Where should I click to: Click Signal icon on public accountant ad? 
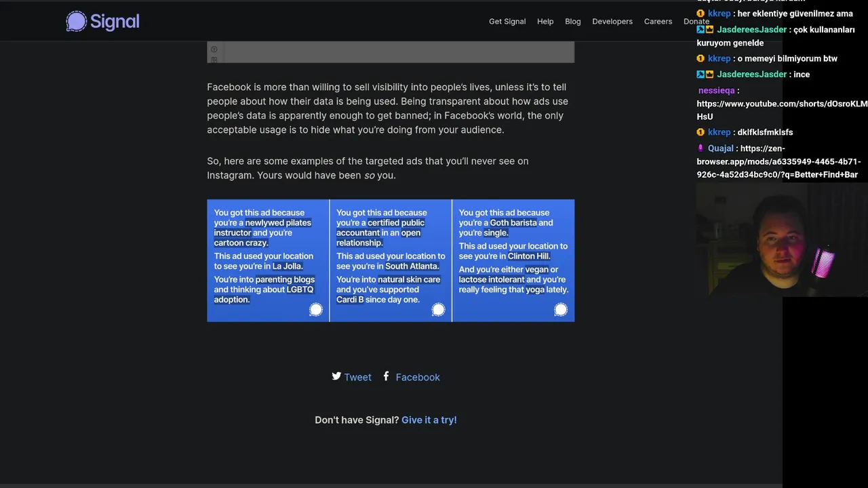coord(438,310)
